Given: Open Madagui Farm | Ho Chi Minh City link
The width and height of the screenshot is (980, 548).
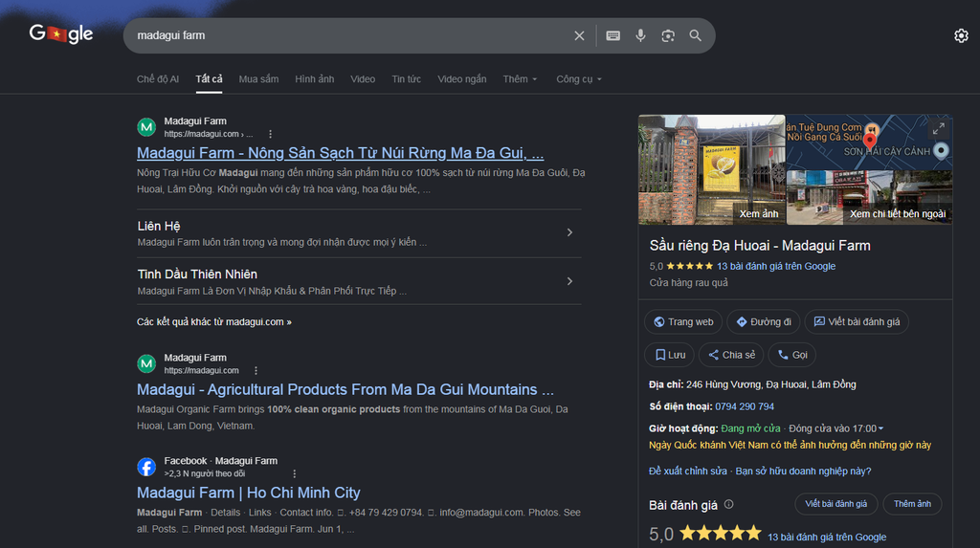Looking at the screenshot, I should coord(248,493).
